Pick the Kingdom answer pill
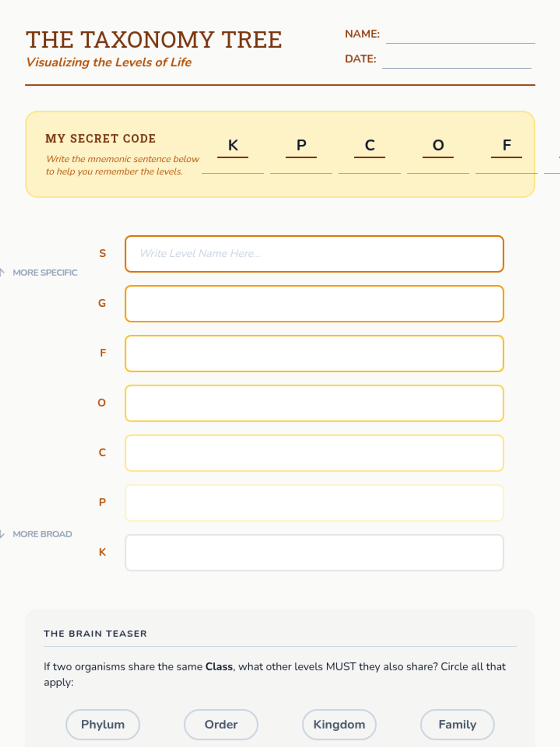This screenshot has height=747, width=560. (339, 725)
